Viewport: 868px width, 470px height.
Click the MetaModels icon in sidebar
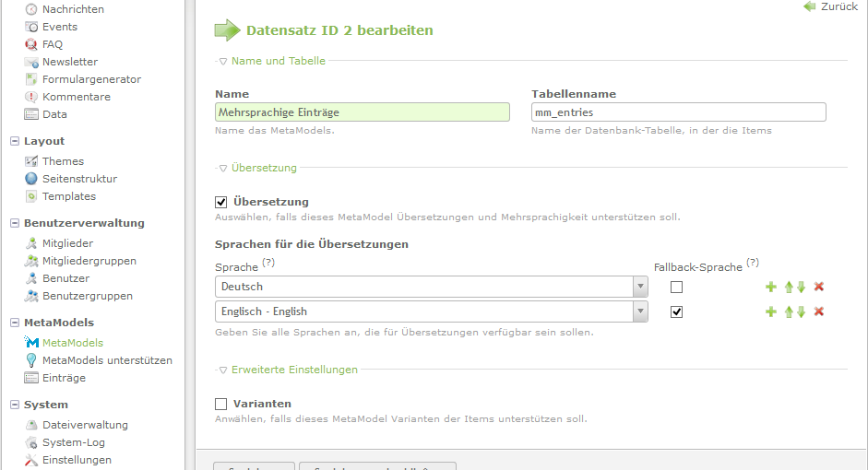click(x=31, y=343)
